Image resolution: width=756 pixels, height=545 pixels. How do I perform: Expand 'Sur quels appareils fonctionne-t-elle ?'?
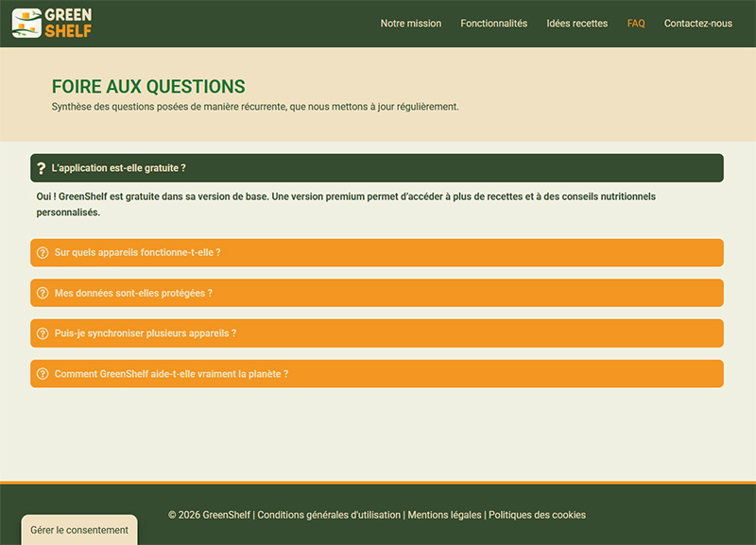click(376, 252)
